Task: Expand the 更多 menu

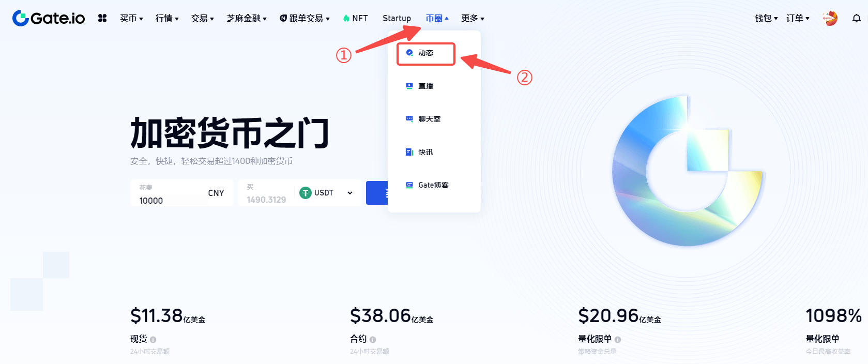Action: 473,19
